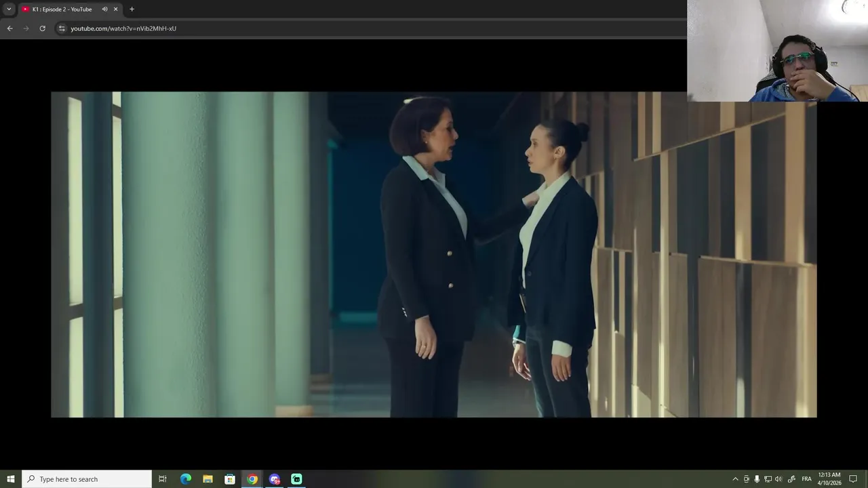This screenshot has height=488, width=868.
Task: Click the Type here to search box
Action: tap(87, 479)
